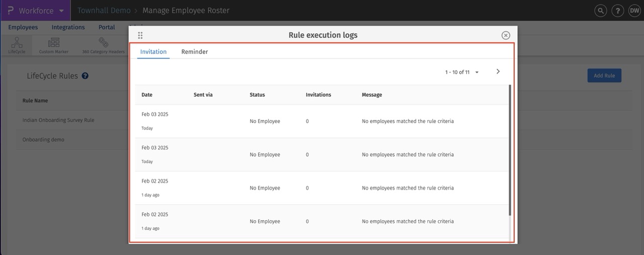Open the Employees menu
The height and width of the screenshot is (255, 644).
(x=23, y=27)
